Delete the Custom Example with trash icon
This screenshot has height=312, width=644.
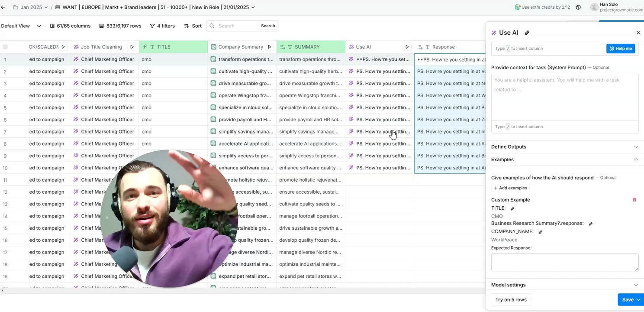click(x=634, y=200)
